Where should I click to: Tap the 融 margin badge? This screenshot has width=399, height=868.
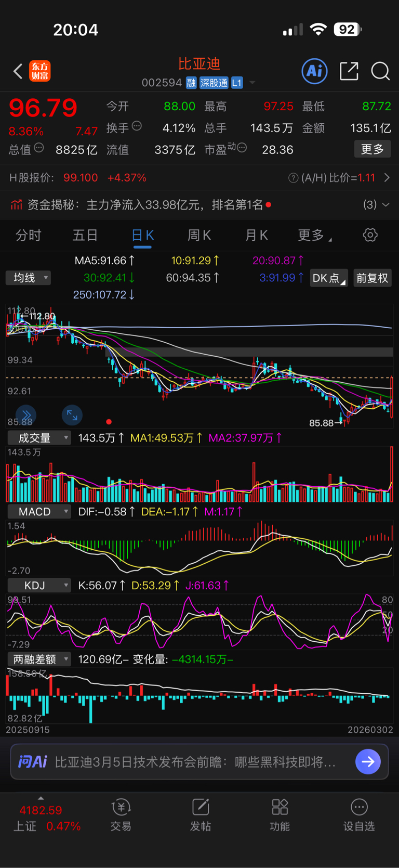point(191,83)
